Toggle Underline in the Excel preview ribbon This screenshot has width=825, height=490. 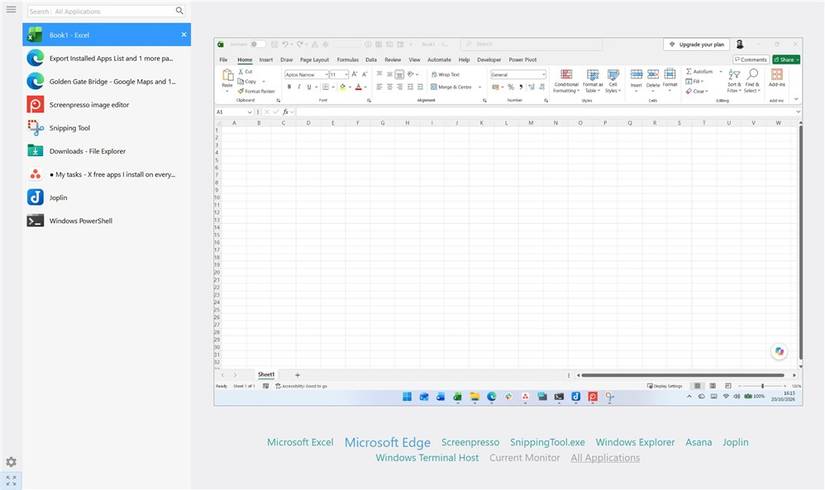click(309, 87)
